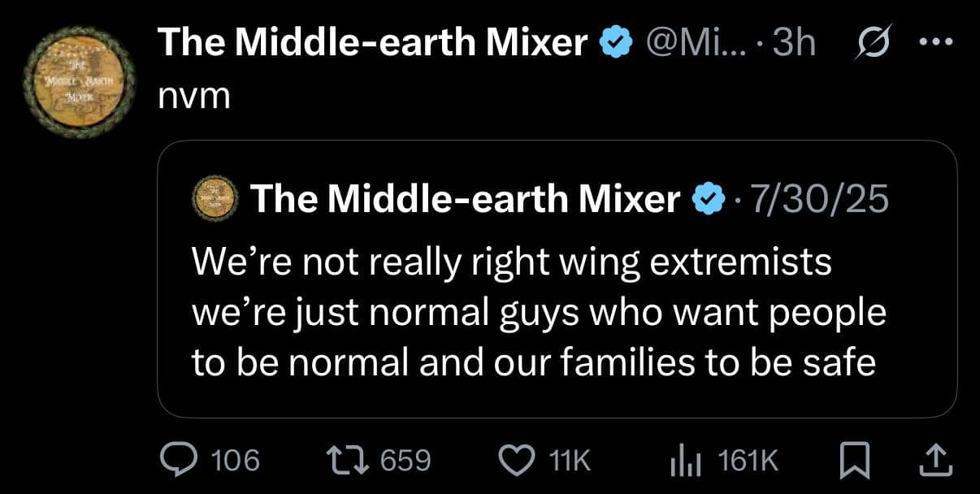Click the small avatar in the quoted post
This screenshot has height=494, width=980.
pyautogui.click(x=215, y=199)
